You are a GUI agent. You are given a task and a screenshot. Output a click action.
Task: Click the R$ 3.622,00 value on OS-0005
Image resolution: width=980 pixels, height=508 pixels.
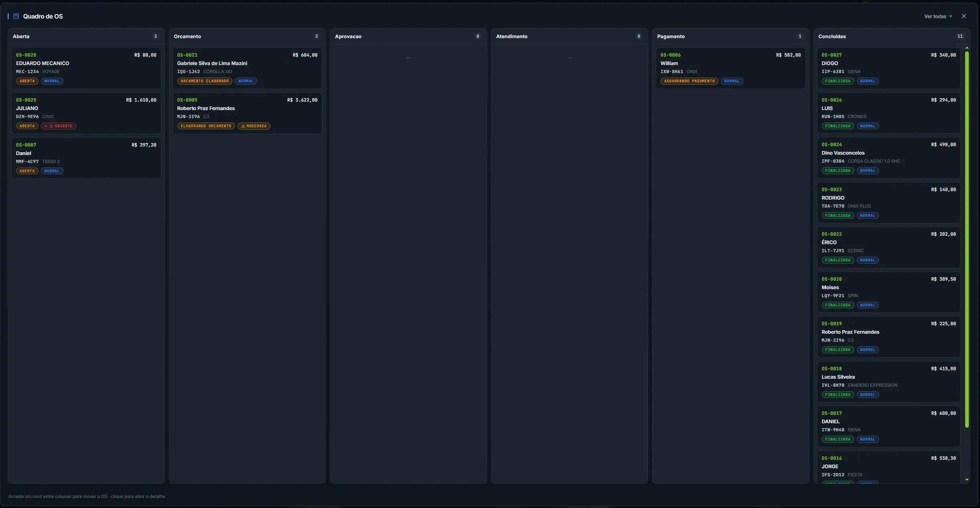302,100
